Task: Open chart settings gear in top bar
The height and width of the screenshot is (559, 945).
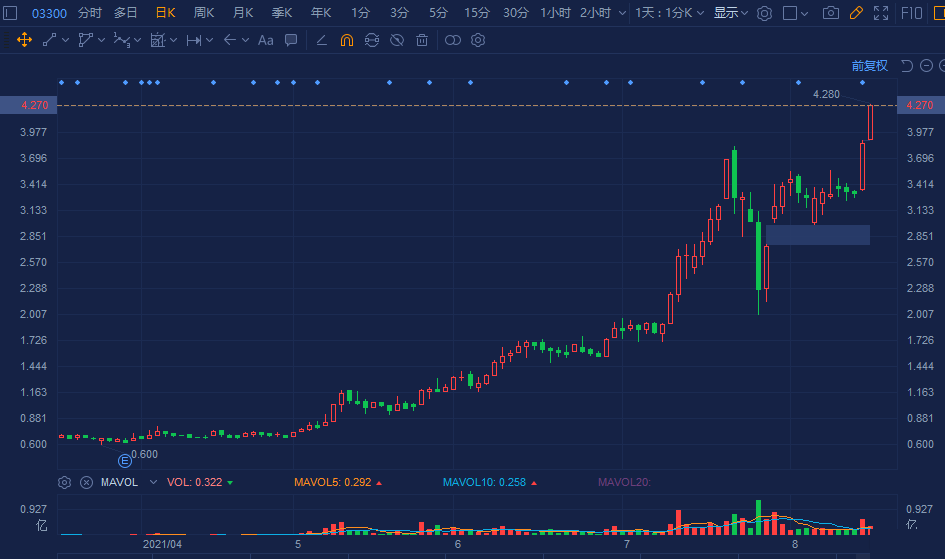Action: coord(764,13)
